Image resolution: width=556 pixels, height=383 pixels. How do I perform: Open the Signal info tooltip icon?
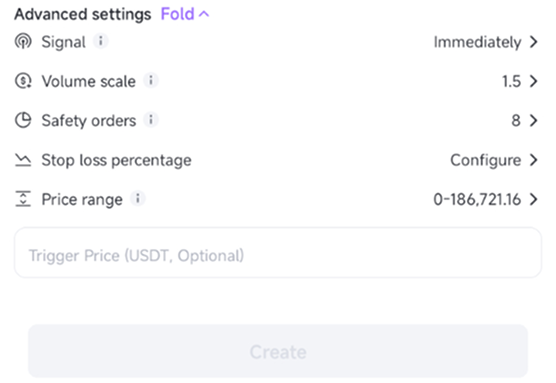tap(101, 41)
